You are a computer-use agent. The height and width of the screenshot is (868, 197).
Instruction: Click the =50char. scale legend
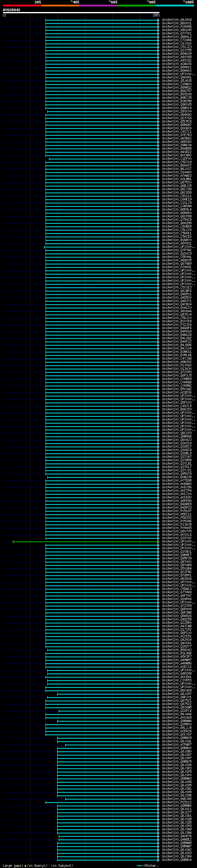[148, 865]
